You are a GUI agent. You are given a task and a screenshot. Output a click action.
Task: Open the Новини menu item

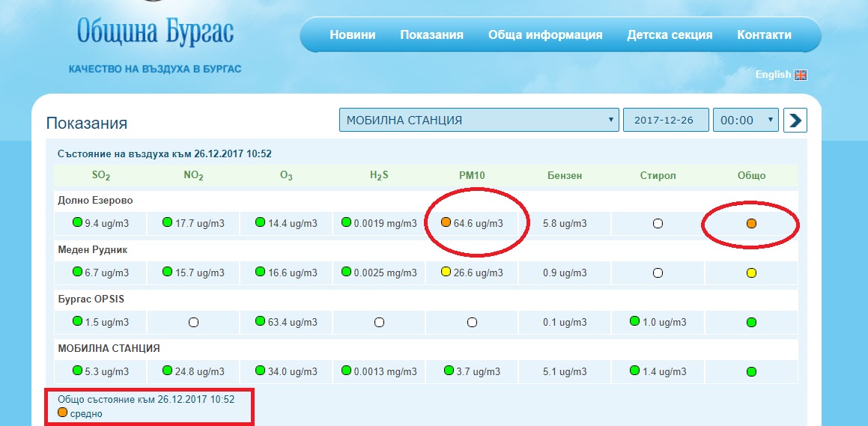[353, 35]
